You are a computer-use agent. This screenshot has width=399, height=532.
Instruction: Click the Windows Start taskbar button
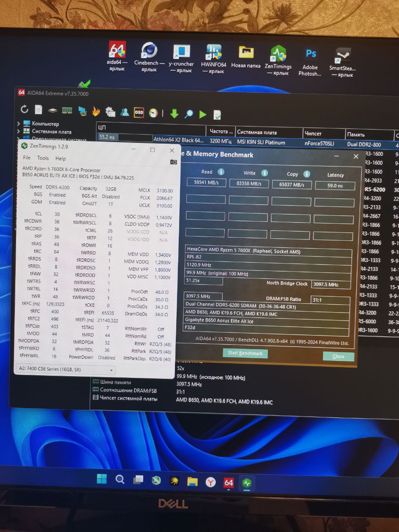click(102, 479)
